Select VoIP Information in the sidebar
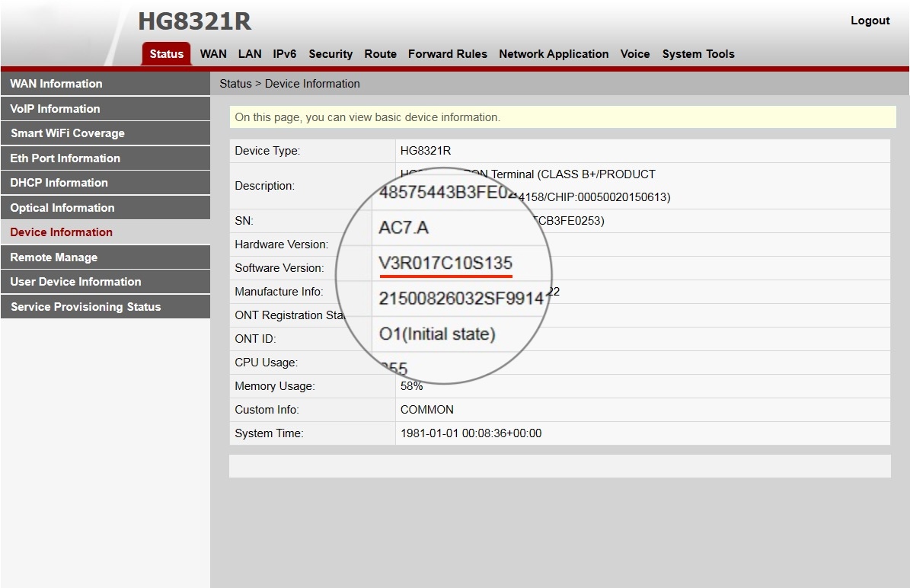Viewport: 910px width, 588px height. (105, 109)
